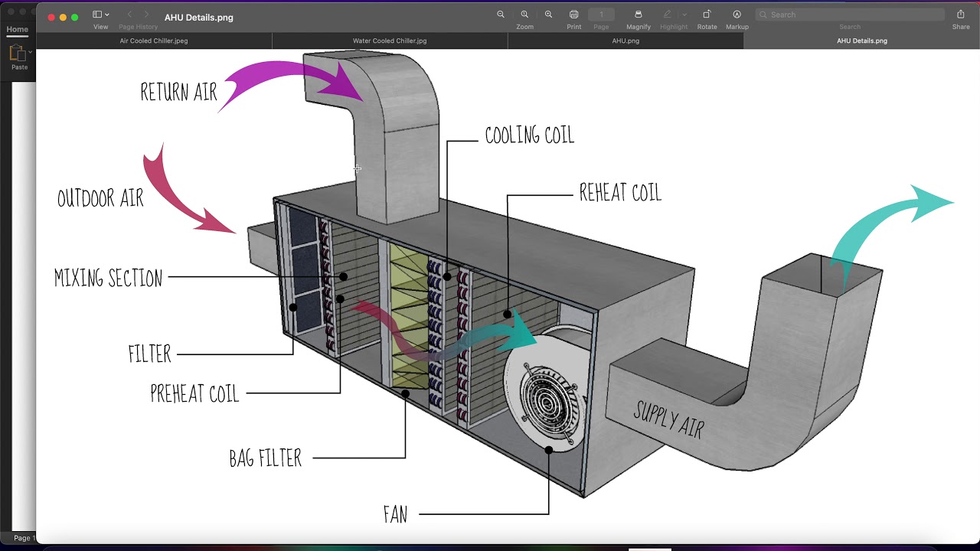
Task: Select the AHU Details.png tab
Action: click(x=861, y=41)
